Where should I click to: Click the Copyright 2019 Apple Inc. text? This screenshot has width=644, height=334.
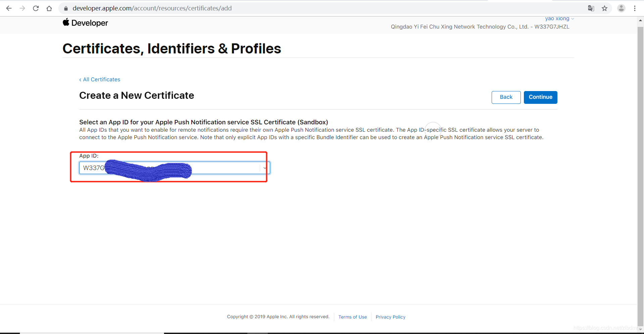pyautogui.click(x=278, y=317)
